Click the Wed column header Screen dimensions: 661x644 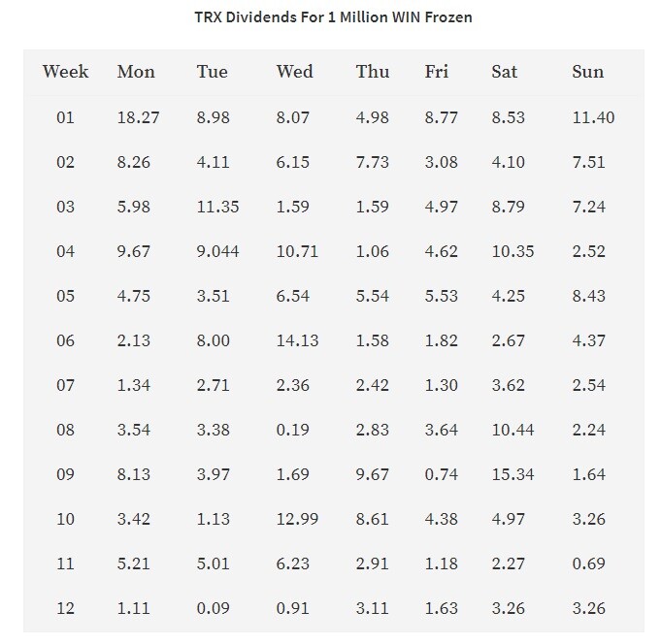295,71
